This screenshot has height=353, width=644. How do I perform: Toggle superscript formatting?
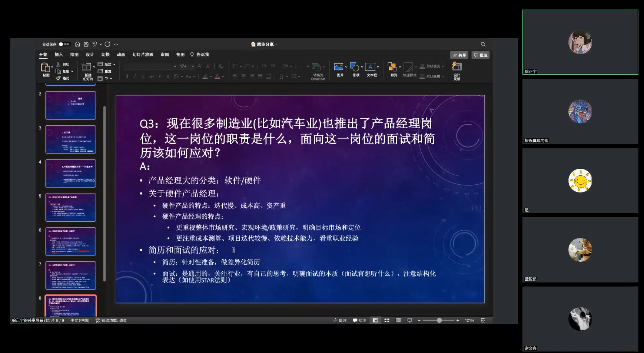pyautogui.click(x=160, y=76)
